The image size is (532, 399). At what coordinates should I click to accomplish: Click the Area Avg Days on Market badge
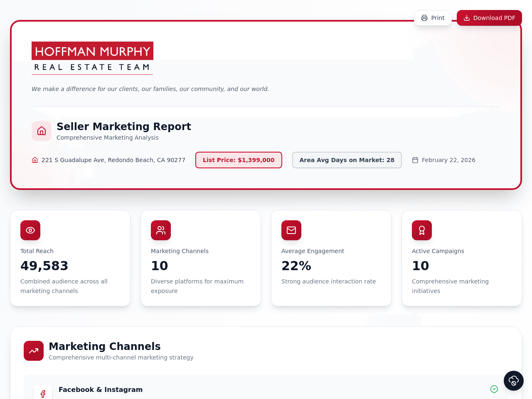(347, 160)
